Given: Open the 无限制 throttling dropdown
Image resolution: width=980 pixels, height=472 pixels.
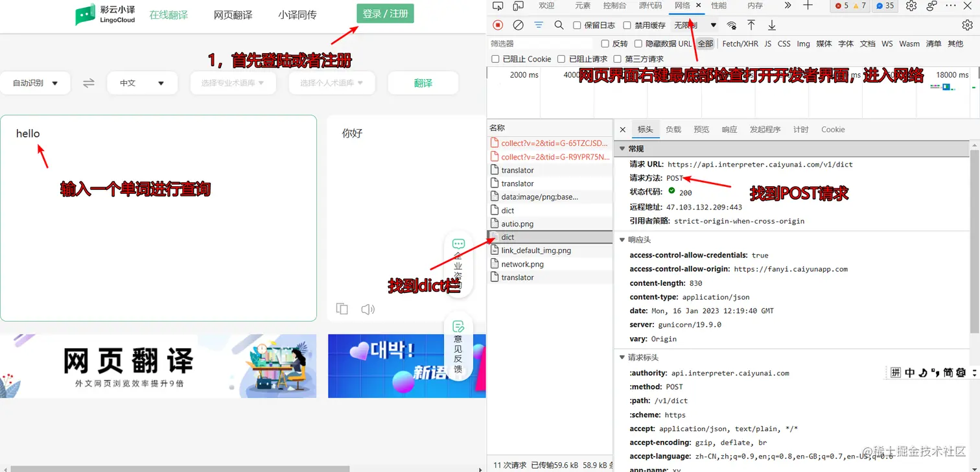Looking at the screenshot, I should 695,25.
